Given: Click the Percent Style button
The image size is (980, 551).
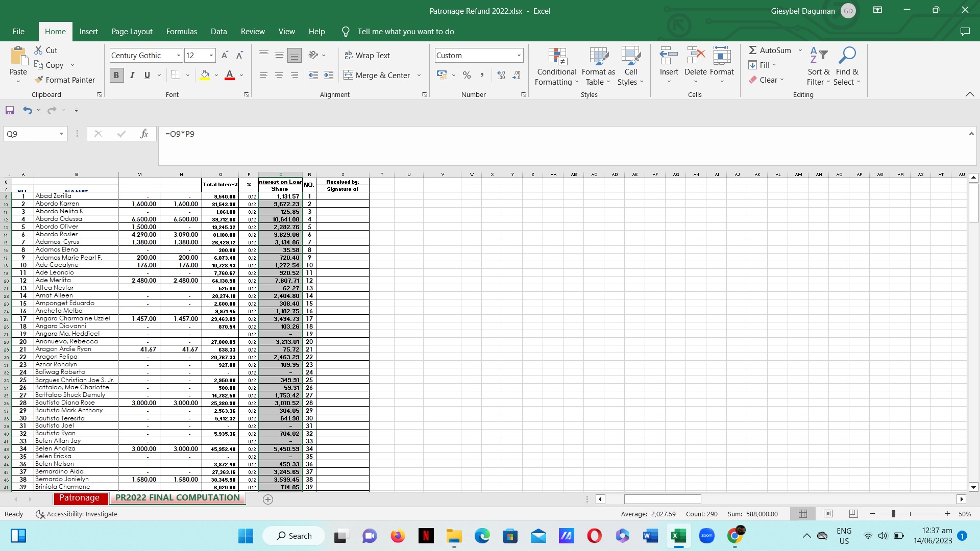Looking at the screenshot, I should click(x=467, y=76).
